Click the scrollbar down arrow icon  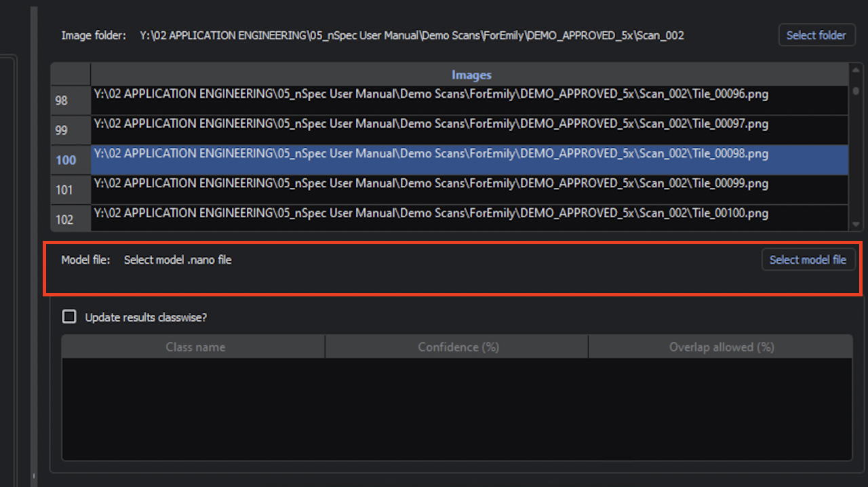tap(856, 225)
